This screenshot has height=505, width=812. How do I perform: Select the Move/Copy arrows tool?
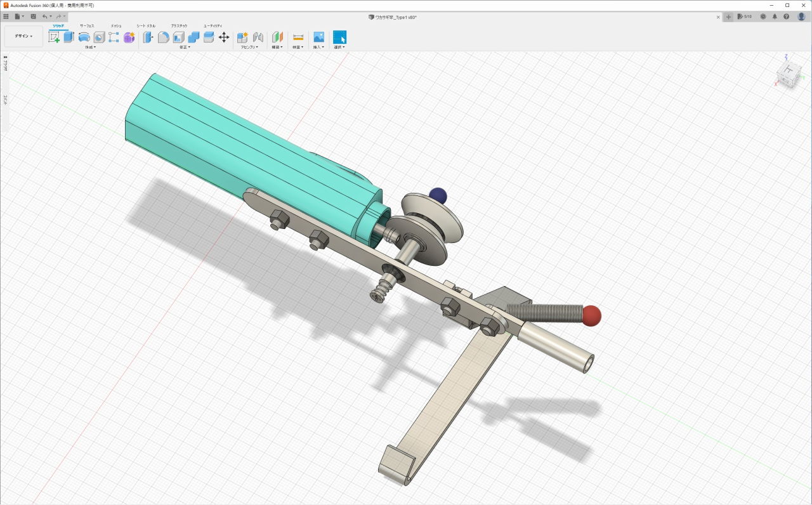click(224, 37)
